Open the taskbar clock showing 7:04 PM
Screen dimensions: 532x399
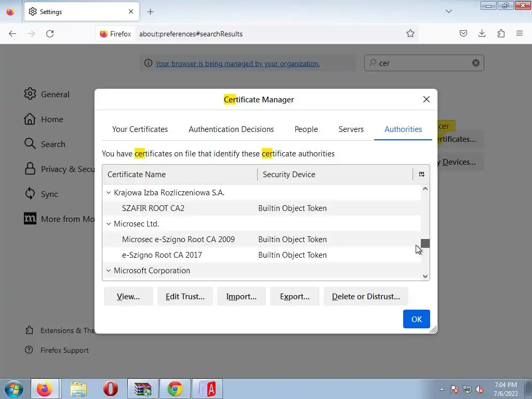pyautogui.click(x=506, y=389)
